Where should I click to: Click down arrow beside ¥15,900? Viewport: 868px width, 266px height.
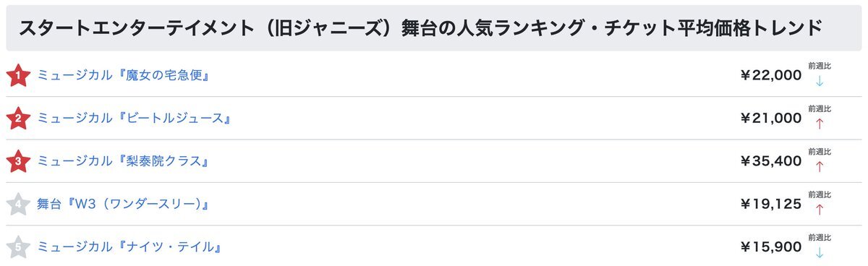(820, 253)
